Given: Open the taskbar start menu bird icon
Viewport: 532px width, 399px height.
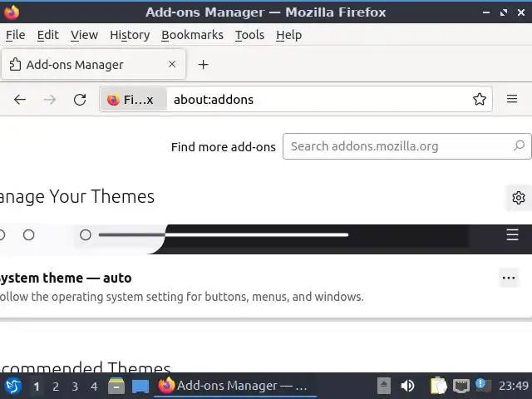Looking at the screenshot, I should [x=13, y=386].
